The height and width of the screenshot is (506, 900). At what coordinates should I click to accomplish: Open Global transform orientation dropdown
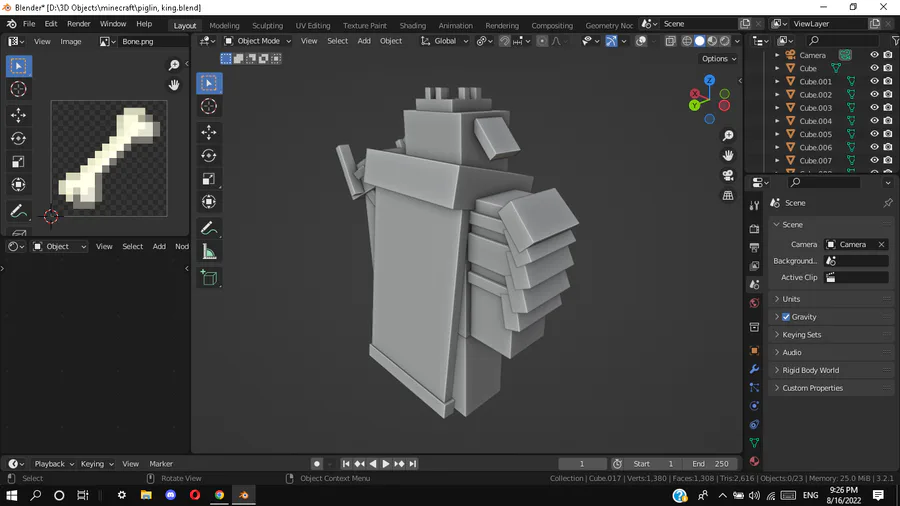pos(445,41)
